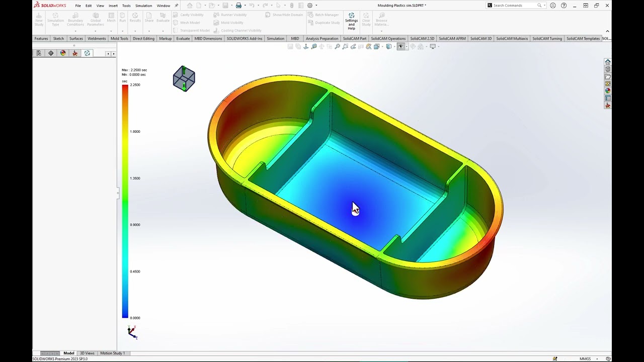Expand the Browse Material dropdown arrow
The image size is (644, 362).
click(x=381, y=31)
